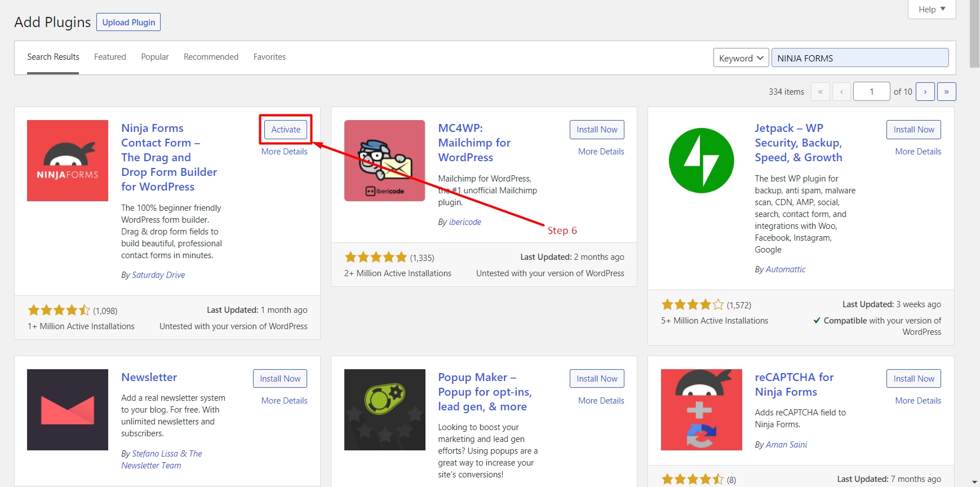Image resolution: width=980 pixels, height=487 pixels.
Task: Click the Ninja Forms plugin icon
Action: tap(68, 161)
